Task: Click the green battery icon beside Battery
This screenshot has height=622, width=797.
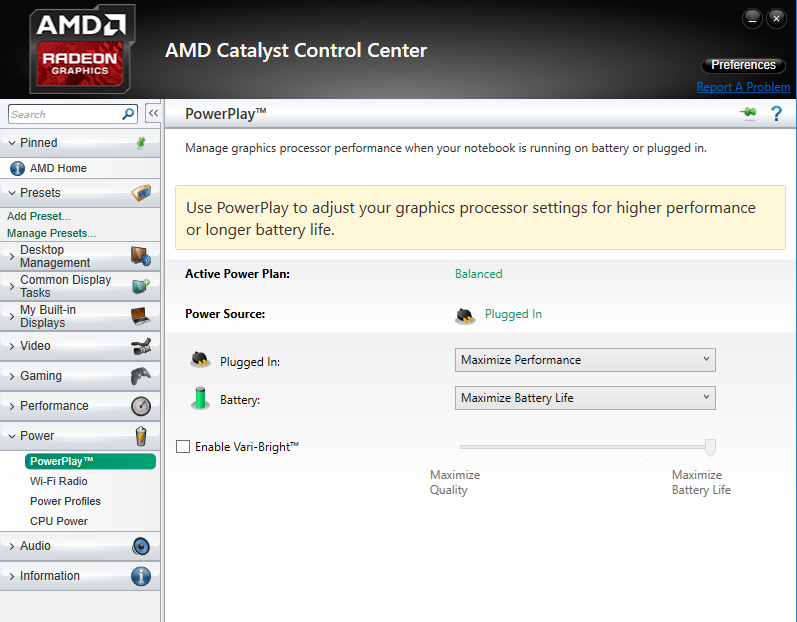Action: pyautogui.click(x=200, y=398)
